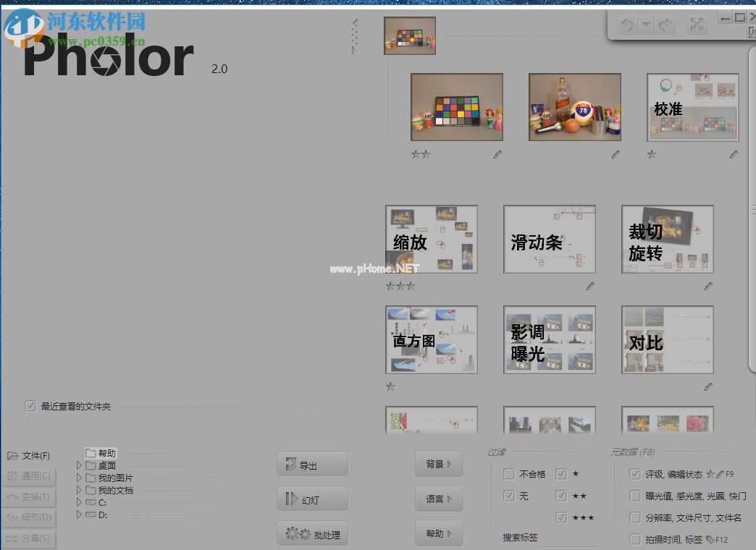
Task: Uncheck the 最近查看的文件夹 checkbox
Action: (x=30, y=406)
